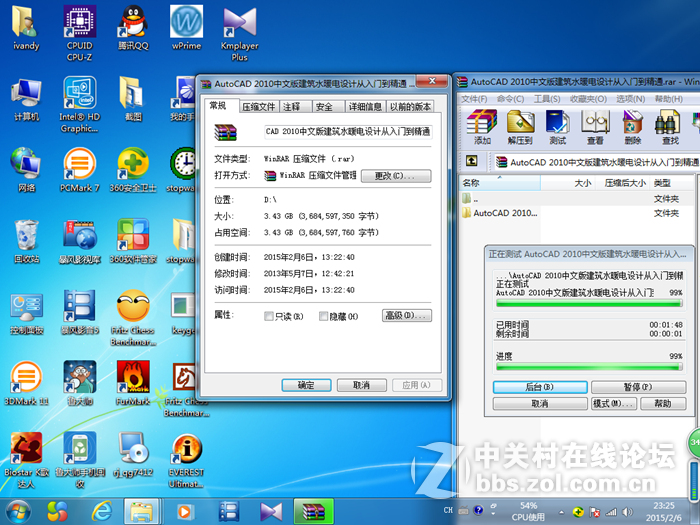Viewport: 700px width, 525px height.
Task: Click the 帮助 button in testing dialog
Action: point(663,404)
